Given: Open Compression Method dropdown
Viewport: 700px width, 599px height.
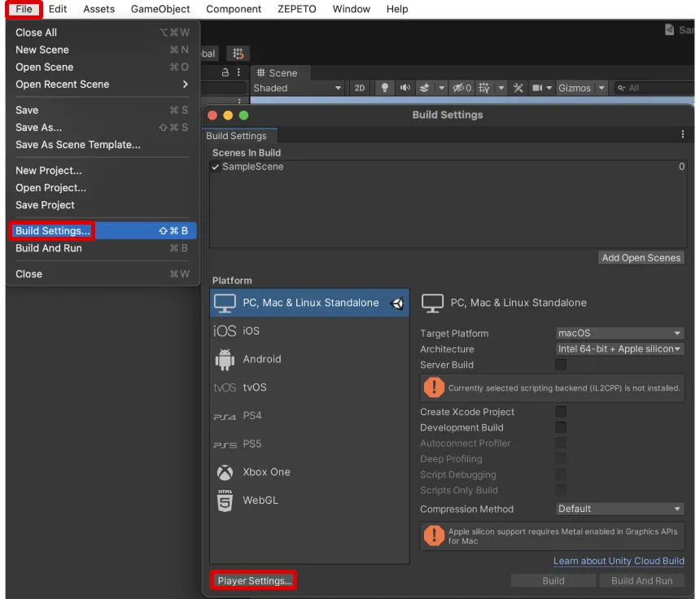Looking at the screenshot, I should tap(619, 509).
